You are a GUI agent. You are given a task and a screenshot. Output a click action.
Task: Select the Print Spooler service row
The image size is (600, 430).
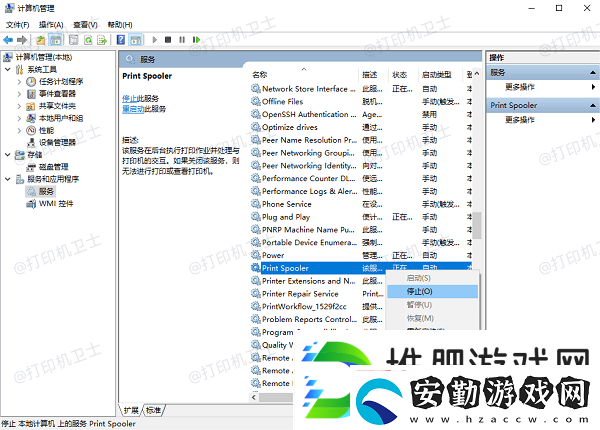coord(361,268)
